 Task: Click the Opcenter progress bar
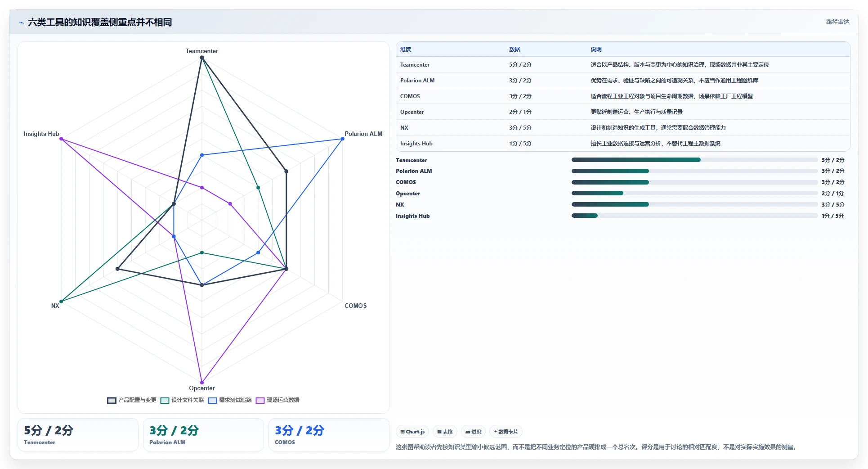(x=694, y=193)
